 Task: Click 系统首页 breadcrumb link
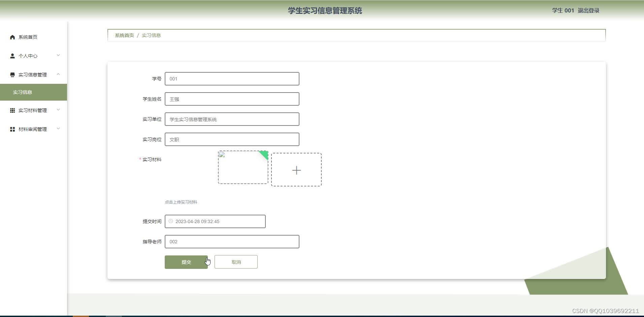coord(124,35)
